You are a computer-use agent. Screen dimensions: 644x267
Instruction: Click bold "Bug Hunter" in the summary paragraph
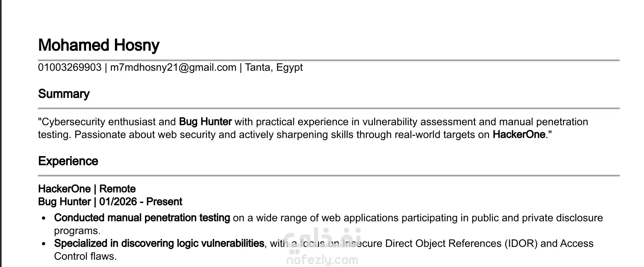point(205,122)
